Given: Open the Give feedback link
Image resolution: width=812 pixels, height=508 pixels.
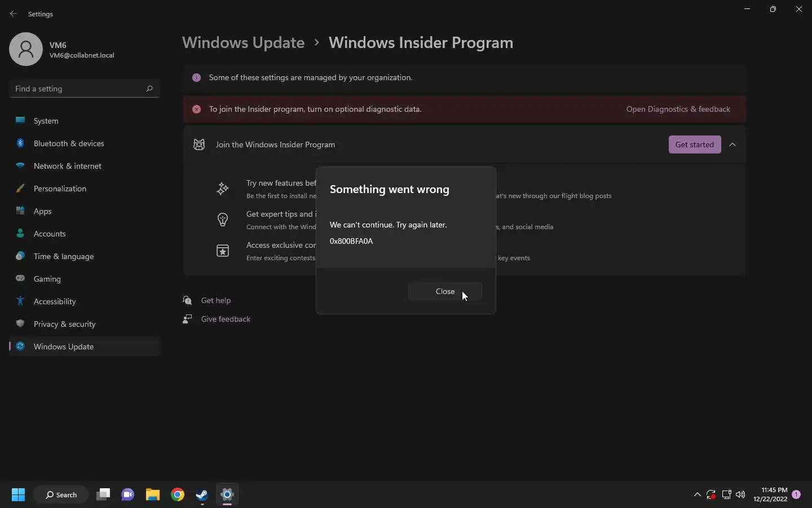Looking at the screenshot, I should coord(226,319).
